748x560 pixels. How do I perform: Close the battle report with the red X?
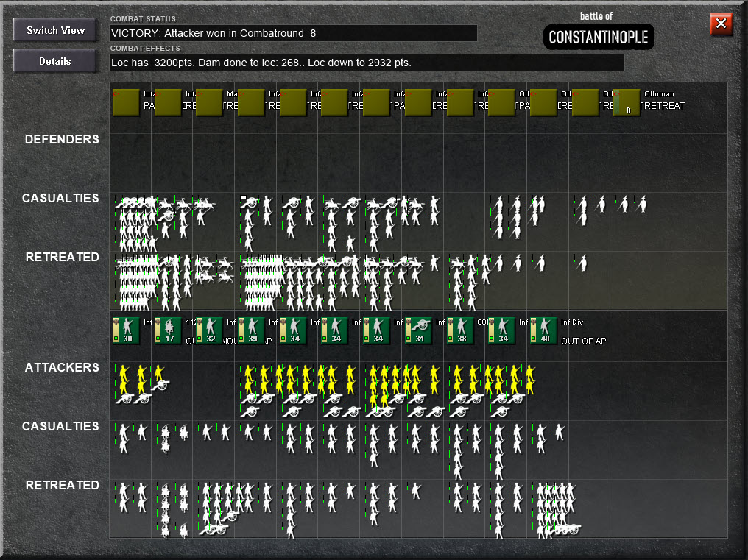tap(721, 24)
